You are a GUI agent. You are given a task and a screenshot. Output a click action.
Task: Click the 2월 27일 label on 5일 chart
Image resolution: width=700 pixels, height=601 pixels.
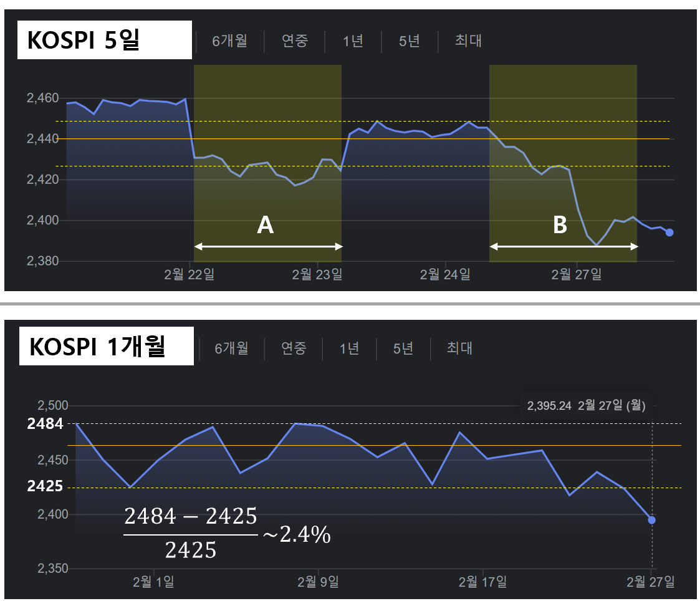point(577,274)
